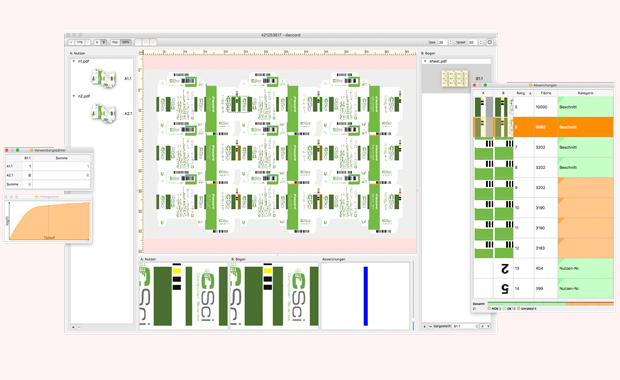Select Abweichungen row with Rang 12
Image resolution: width=620 pixels, height=380 pixels.
point(543,248)
